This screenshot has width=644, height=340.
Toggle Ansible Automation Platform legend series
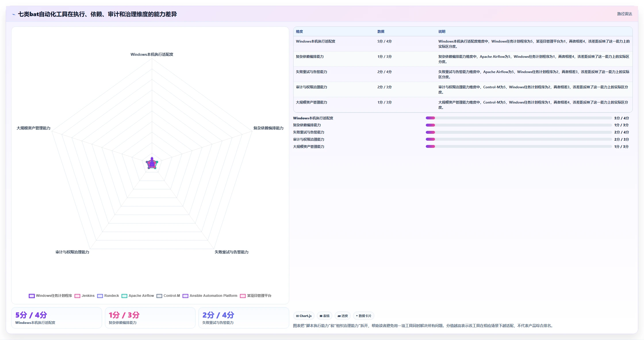[x=210, y=296]
